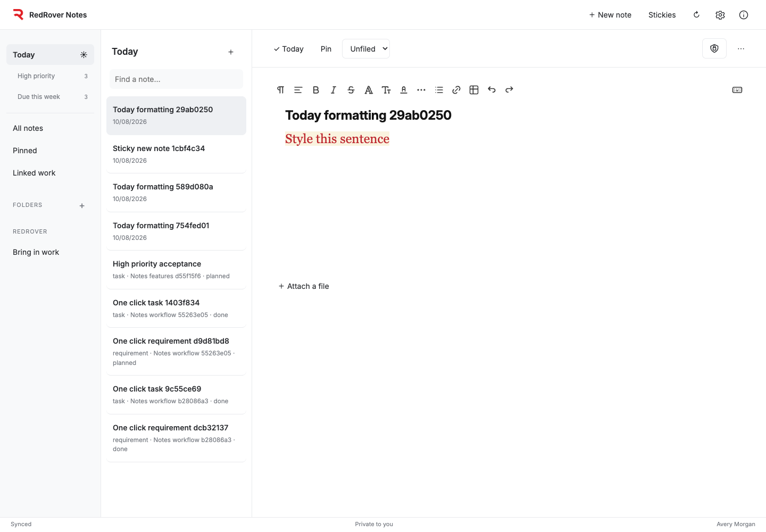Click Attach a file
766x532 pixels.
tap(304, 286)
